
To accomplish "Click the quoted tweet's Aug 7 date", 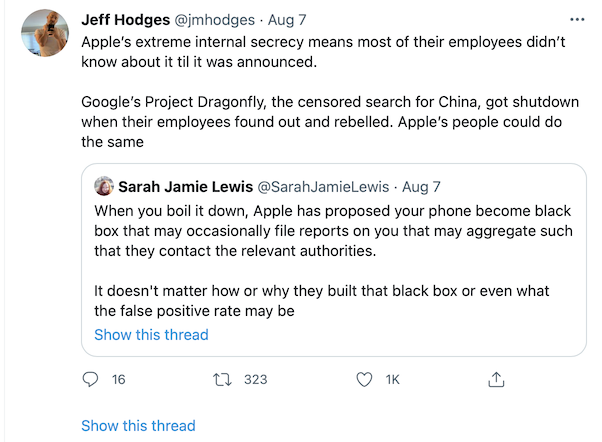I will coord(421,187).
